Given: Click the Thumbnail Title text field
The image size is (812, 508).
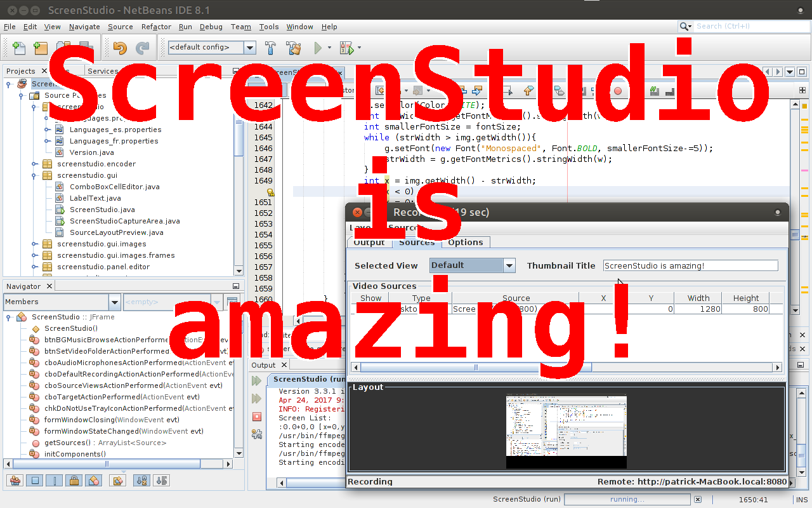Looking at the screenshot, I should [x=690, y=266].
